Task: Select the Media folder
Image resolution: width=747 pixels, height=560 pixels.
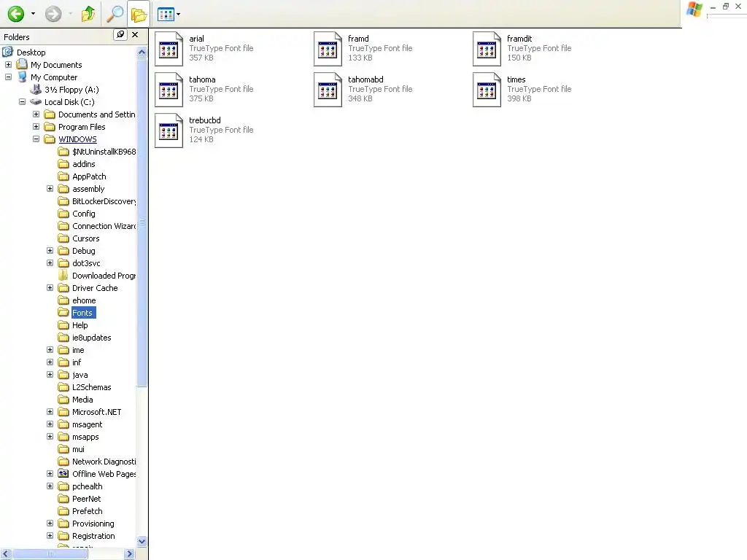Action: pyautogui.click(x=82, y=399)
